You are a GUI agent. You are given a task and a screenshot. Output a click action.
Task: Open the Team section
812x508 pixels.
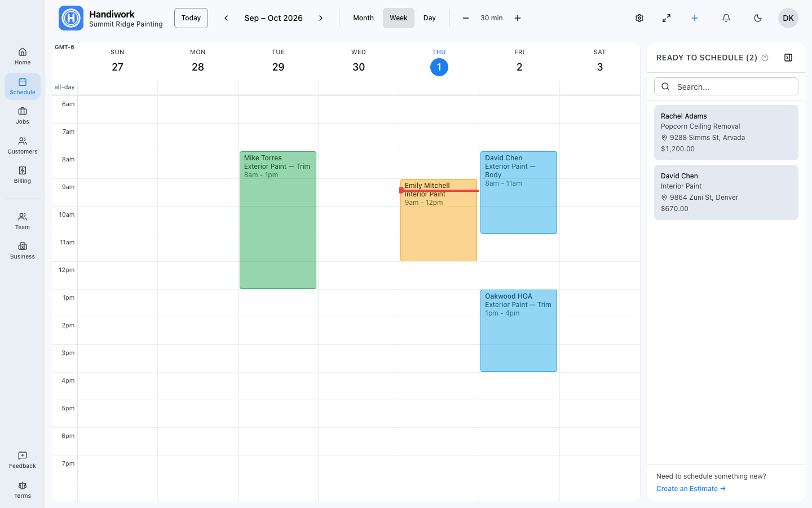point(23,221)
